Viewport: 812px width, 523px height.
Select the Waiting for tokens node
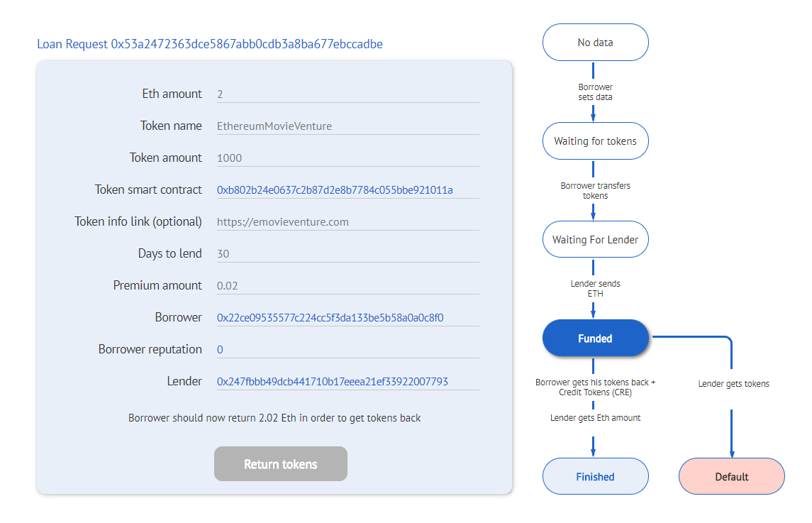coord(596,141)
